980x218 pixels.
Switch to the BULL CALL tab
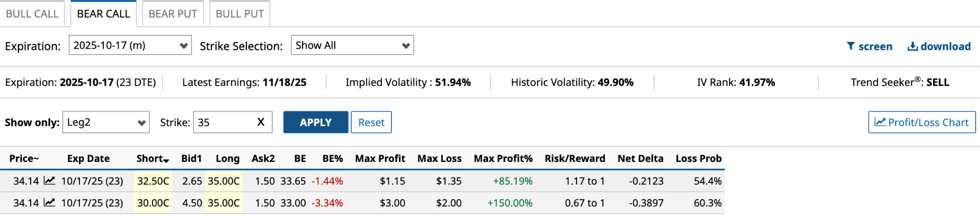click(32, 14)
